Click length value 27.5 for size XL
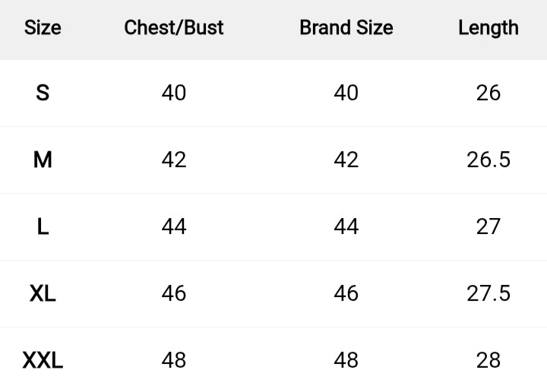Image resolution: width=547 pixels, height=392 pixels. pyautogui.click(x=489, y=293)
